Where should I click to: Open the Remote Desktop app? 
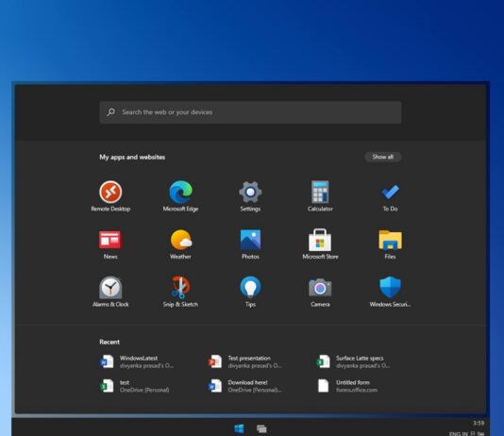(110, 196)
